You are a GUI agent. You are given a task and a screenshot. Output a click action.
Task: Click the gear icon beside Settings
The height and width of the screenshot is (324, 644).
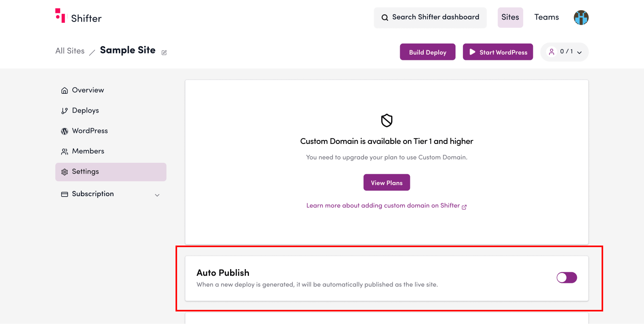tap(64, 172)
